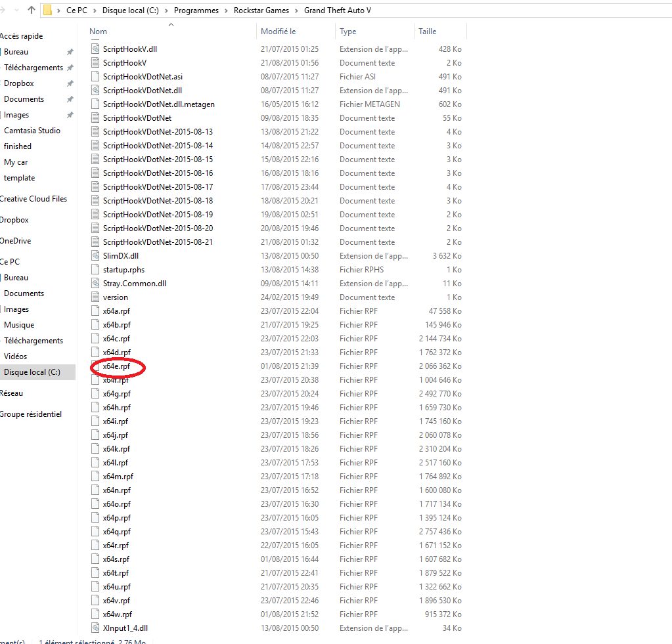Expand chevron before Ce PC in breadcrumb
This screenshot has height=644, width=672.
tap(58, 11)
